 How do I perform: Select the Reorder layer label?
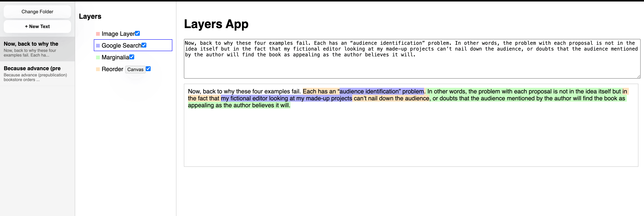coord(112,69)
